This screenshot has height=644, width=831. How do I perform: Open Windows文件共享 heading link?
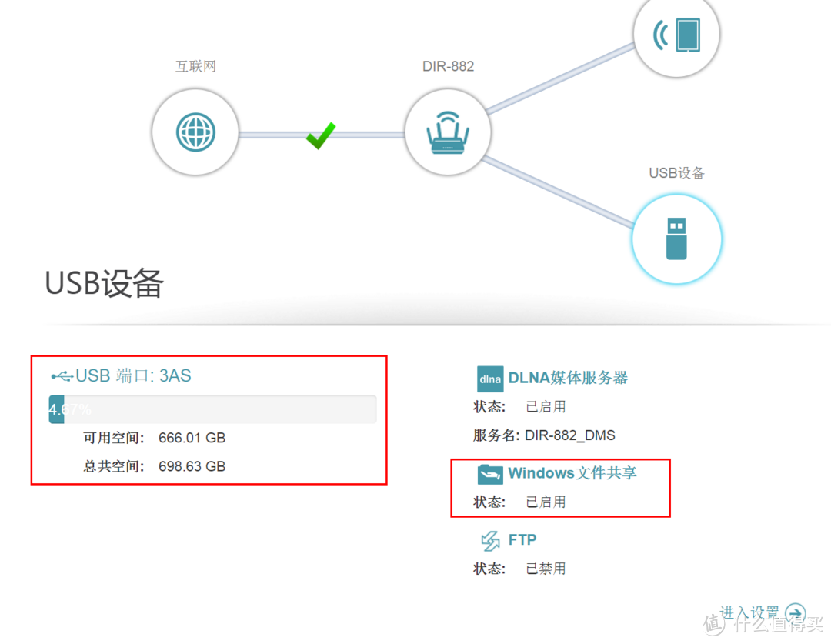coord(572,472)
